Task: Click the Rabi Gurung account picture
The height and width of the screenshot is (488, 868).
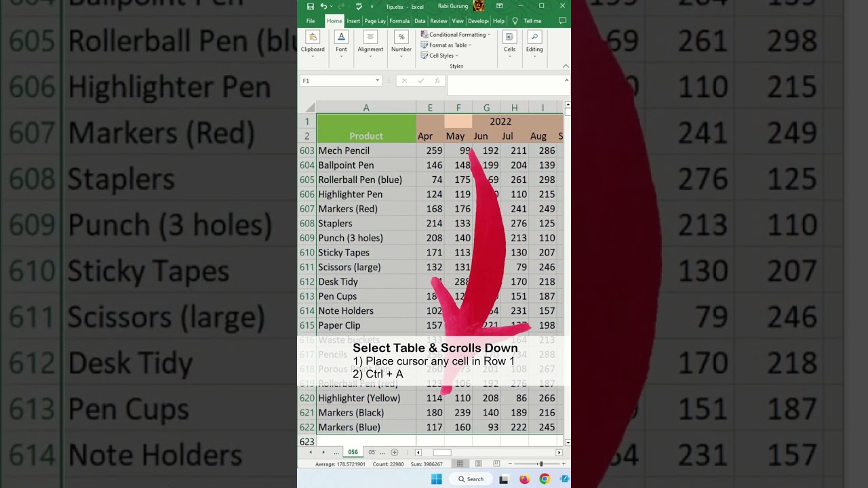Action: point(479,6)
